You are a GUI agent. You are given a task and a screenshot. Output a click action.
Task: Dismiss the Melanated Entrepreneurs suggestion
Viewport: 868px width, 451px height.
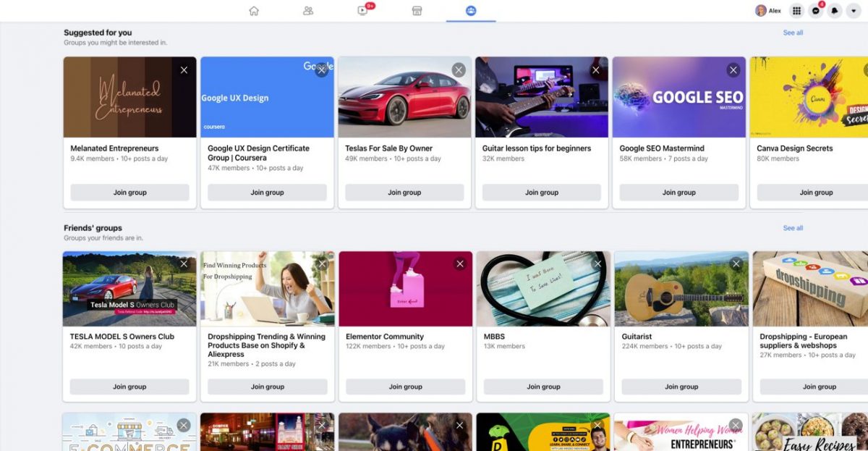(184, 70)
